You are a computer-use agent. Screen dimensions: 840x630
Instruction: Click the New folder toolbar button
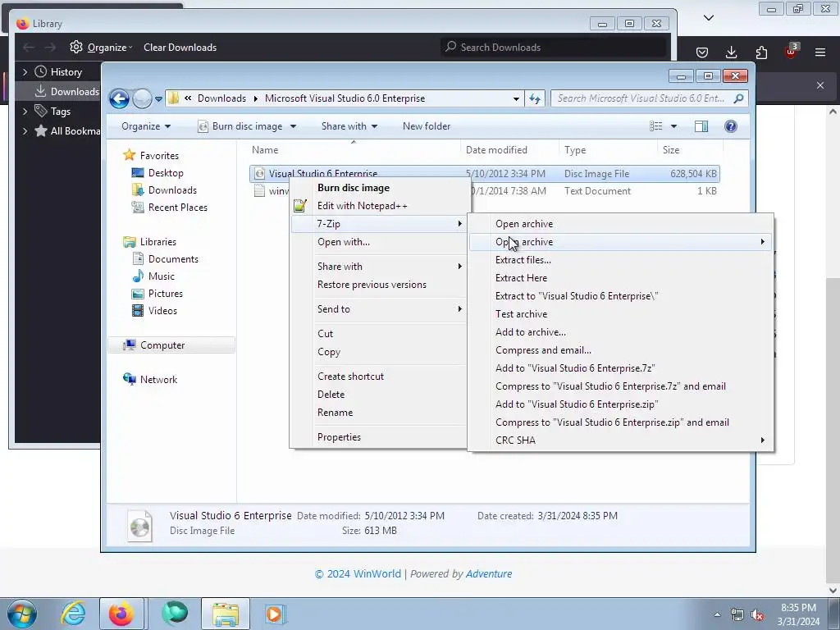pyautogui.click(x=427, y=126)
